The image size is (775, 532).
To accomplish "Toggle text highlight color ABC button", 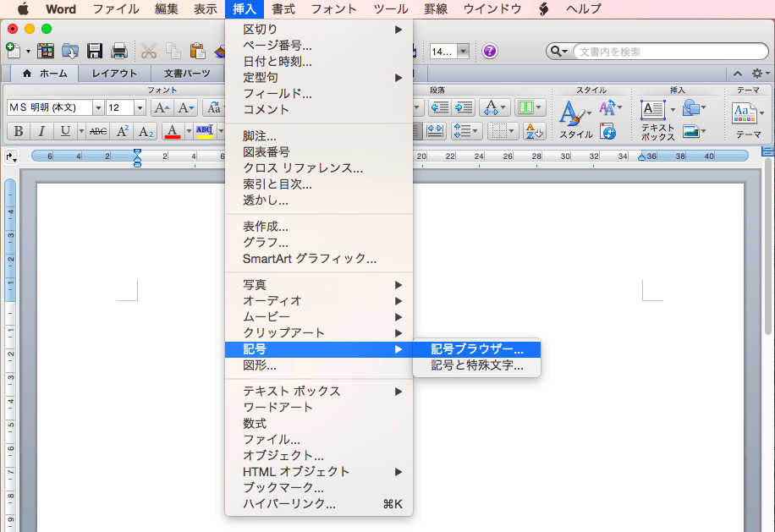I will point(205,131).
